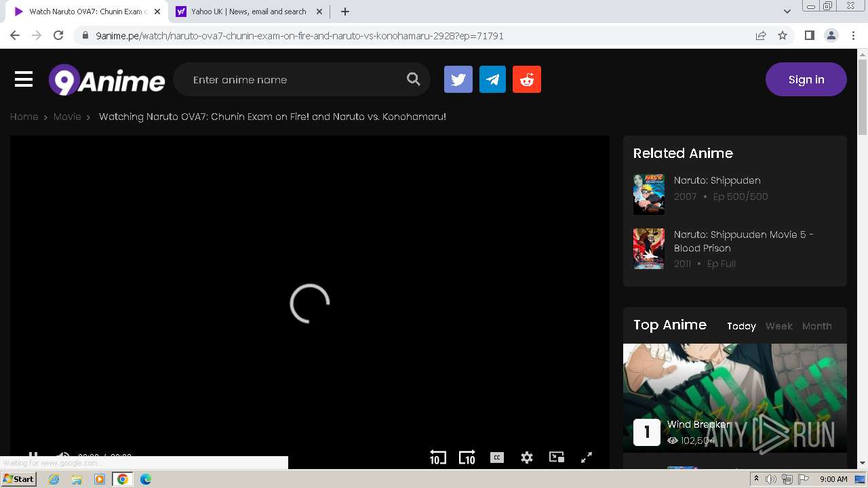Viewport: 868px width, 488px height.
Task: Click the Sign in button
Action: click(806, 79)
